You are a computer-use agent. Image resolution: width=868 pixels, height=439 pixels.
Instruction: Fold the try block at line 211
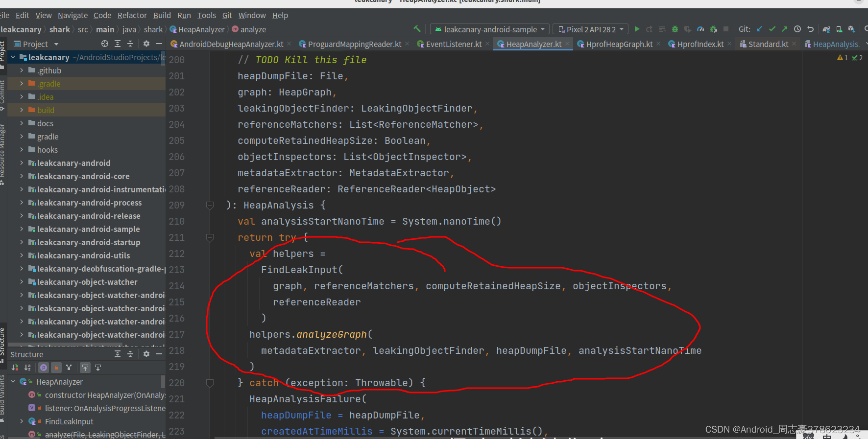click(210, 238)
